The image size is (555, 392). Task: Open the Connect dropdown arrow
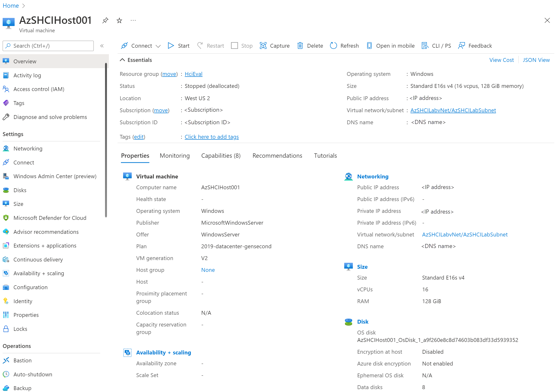(x=158, y=46)
